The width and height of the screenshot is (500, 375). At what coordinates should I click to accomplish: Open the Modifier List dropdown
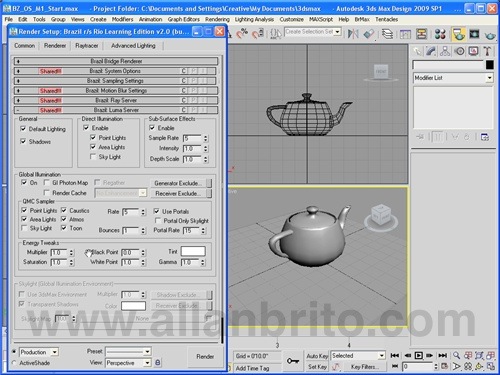(453, 78)
